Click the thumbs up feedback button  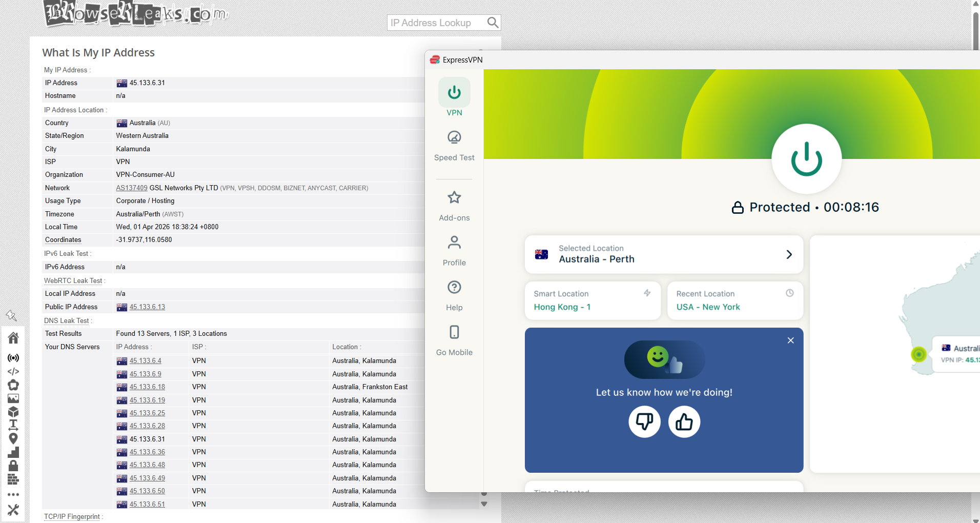coord(684,421)
